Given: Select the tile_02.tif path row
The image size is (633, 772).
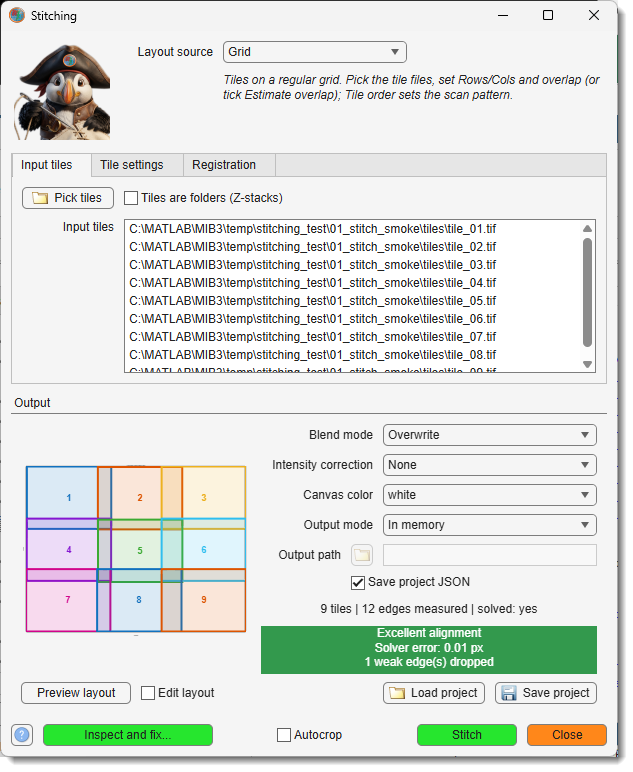Looking at the screenshot, I should tap(315, 249).
